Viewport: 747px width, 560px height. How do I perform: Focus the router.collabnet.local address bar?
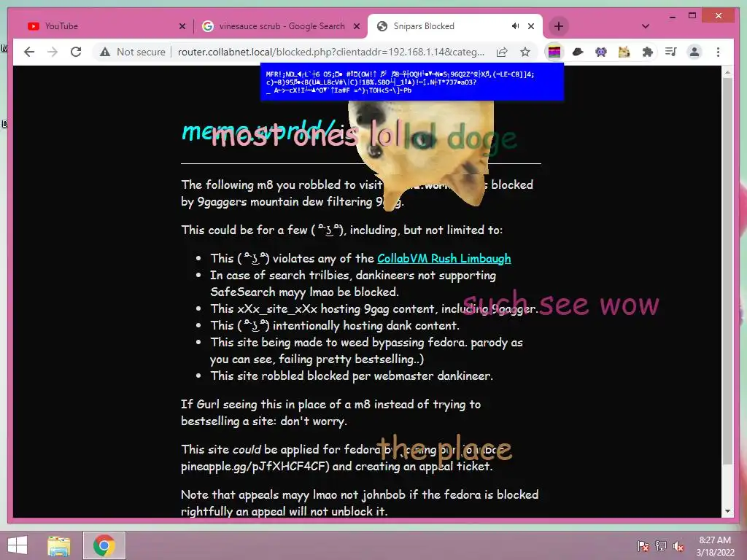tap(330, 52)
